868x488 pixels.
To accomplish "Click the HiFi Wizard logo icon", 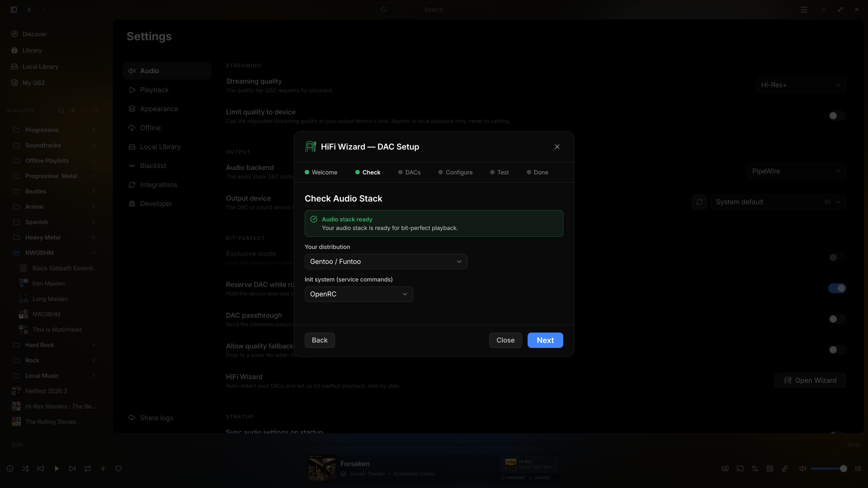I will click(x=311, y=146).
